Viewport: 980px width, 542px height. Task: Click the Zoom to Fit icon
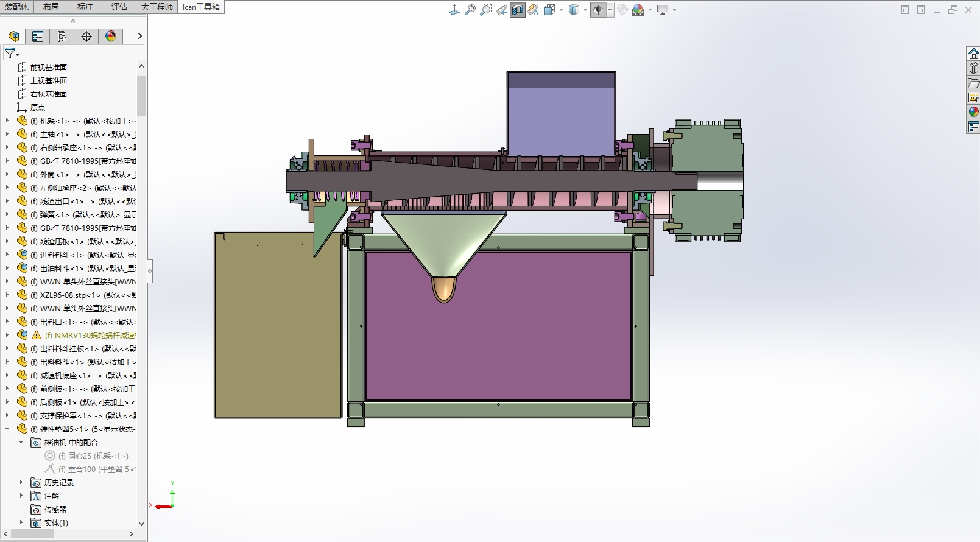(x=470, y=10)
